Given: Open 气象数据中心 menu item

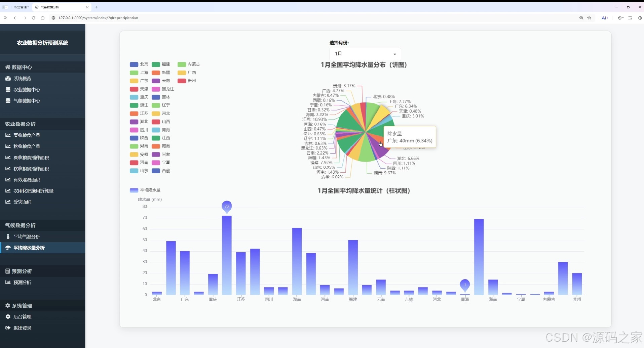Looking at the screenshot, I should (27, 101).
